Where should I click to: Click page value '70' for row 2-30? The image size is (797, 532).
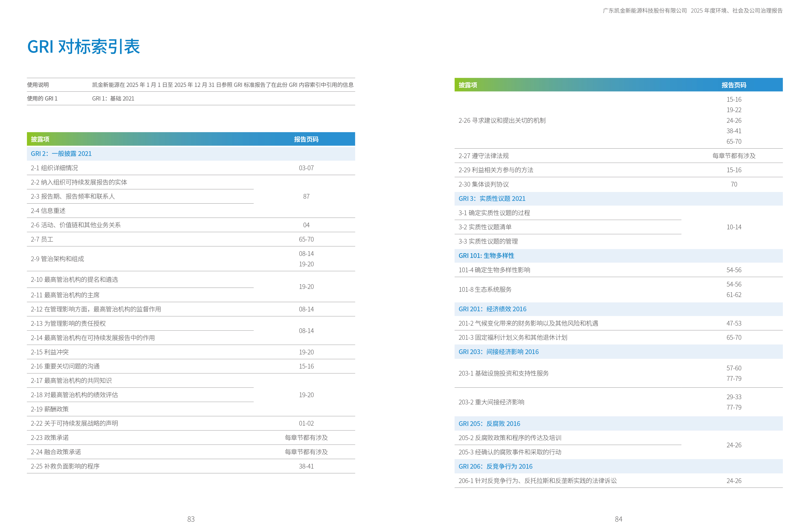click(x=734, y=184)
